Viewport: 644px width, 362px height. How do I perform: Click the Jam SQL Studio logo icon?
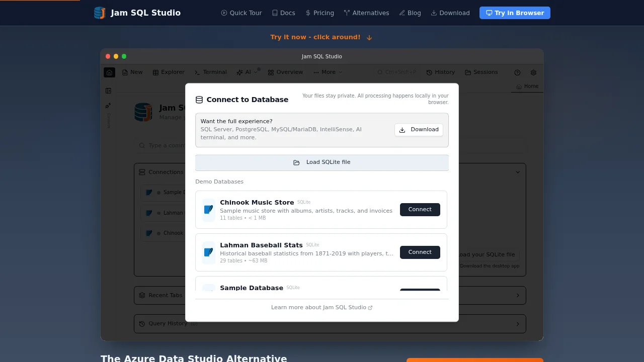(100, 13)
